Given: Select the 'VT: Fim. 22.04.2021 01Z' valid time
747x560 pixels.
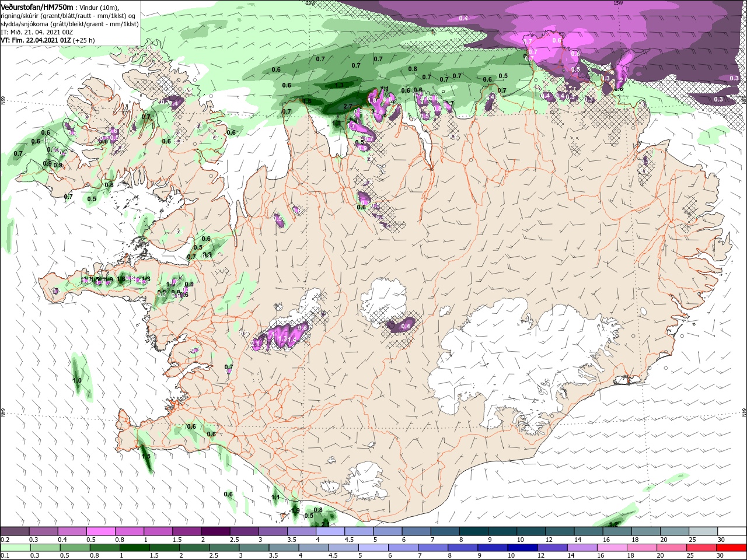Looking at the screenshot, I should (x=36, y=40).
